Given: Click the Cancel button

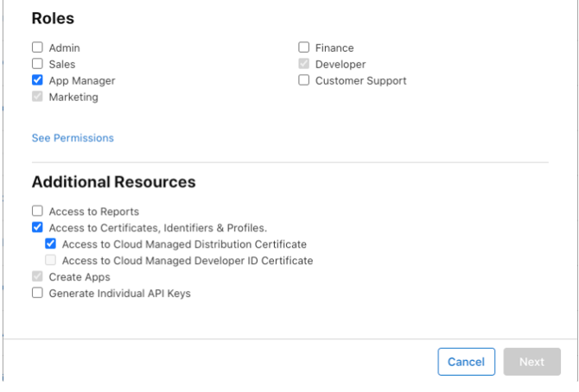Looking at the screenshot, I should tap(466, 362).
